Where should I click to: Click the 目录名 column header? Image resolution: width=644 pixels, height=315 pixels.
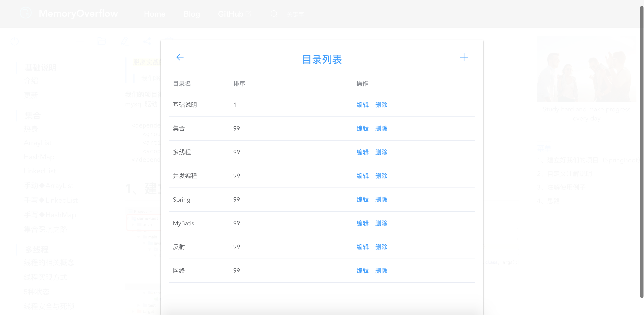point(182,84)
